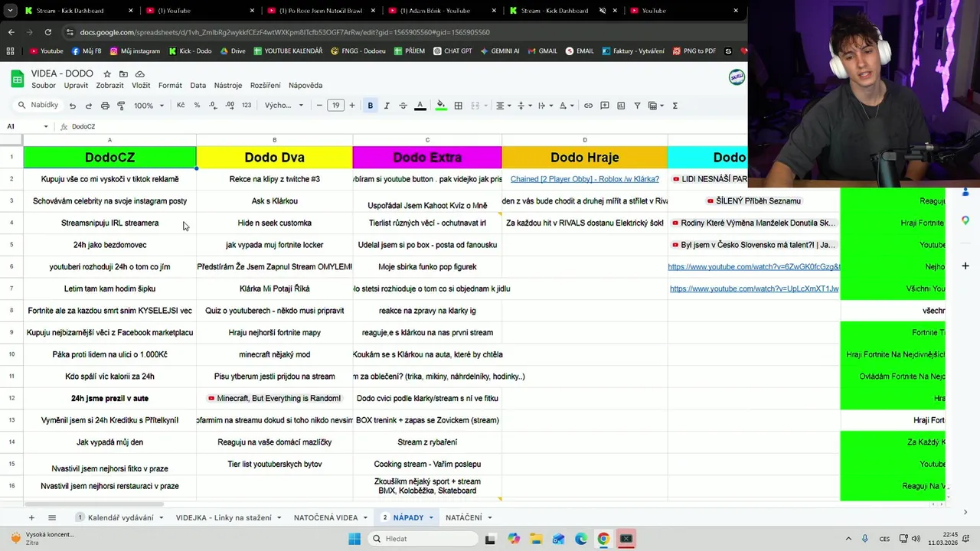Select the Dodo Extra header cell
980x551 pixels.
(x=427, y=157)
